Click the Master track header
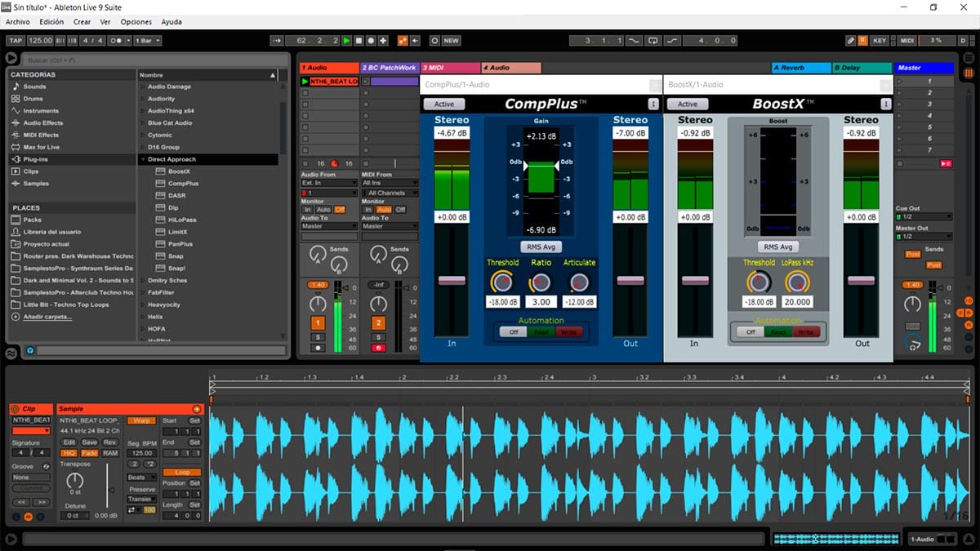 [924, 68]
